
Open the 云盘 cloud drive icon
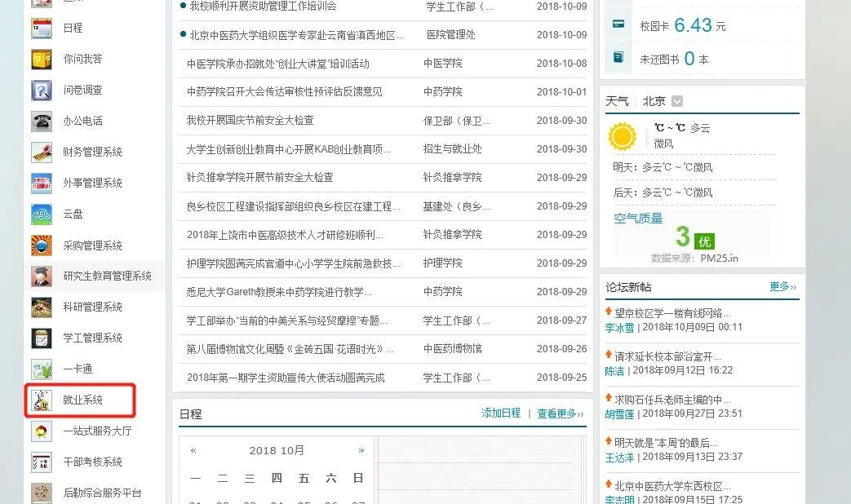pyautogui.click(x=42, y=214)
